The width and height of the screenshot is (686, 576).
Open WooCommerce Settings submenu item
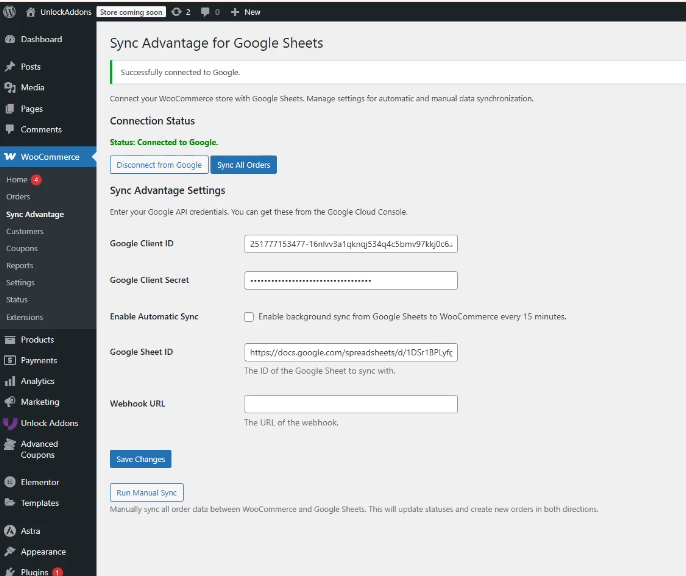point(20,283)
